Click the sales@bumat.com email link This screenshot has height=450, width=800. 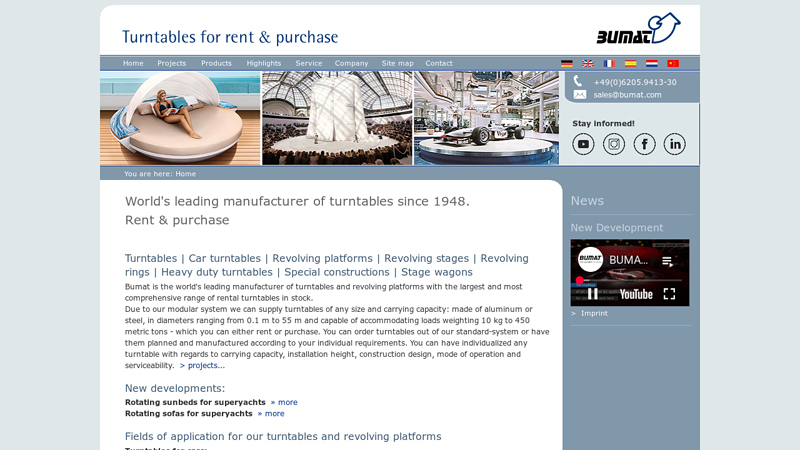(x=627, y=95)
